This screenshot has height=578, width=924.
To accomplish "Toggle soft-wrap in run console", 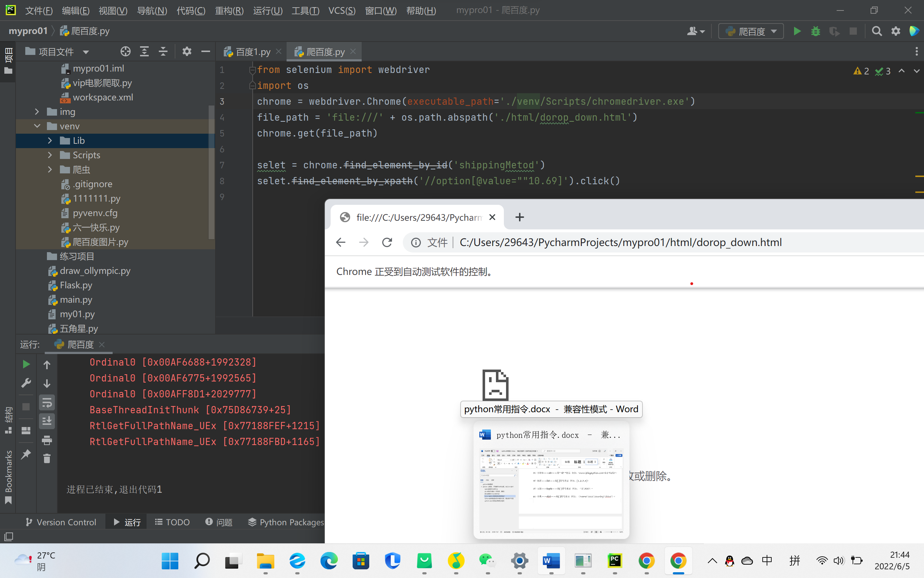I will pos(47,402).
